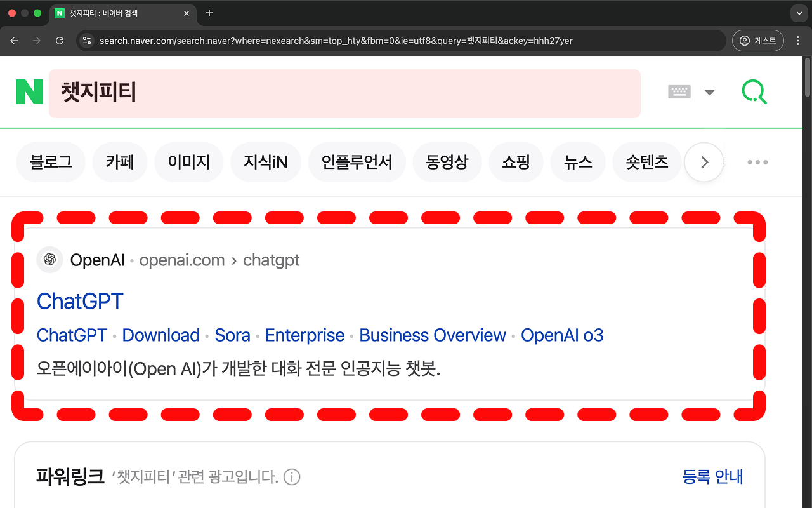Image resolution: width=812 pixels, height=508 pixels.
Task: Switch to the 카페 tab
Action: 120,163
